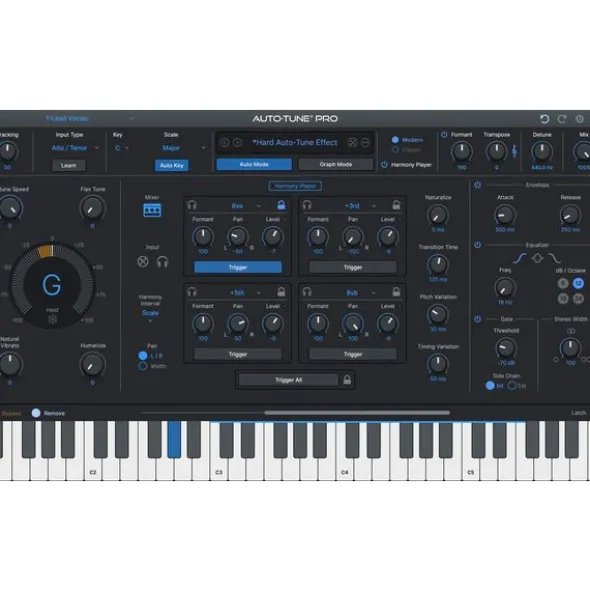Solo the +3rd harmony voice headphones

point(307,205)
